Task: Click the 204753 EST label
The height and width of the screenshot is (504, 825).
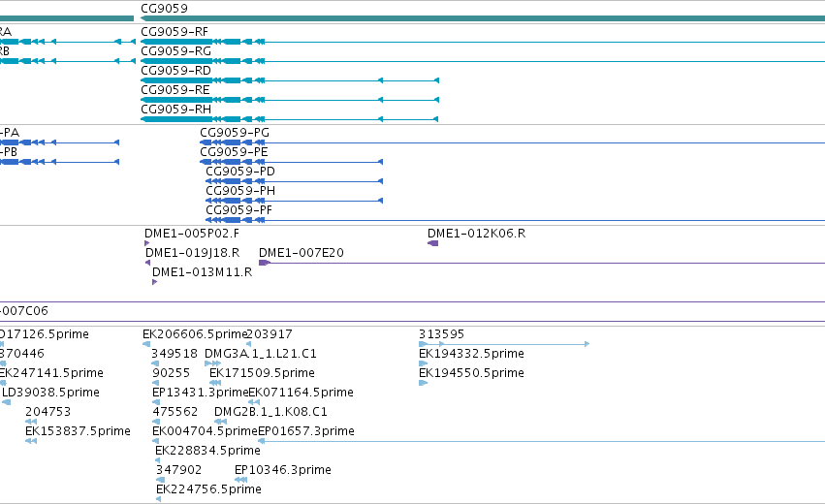Action: click(48, 412)
